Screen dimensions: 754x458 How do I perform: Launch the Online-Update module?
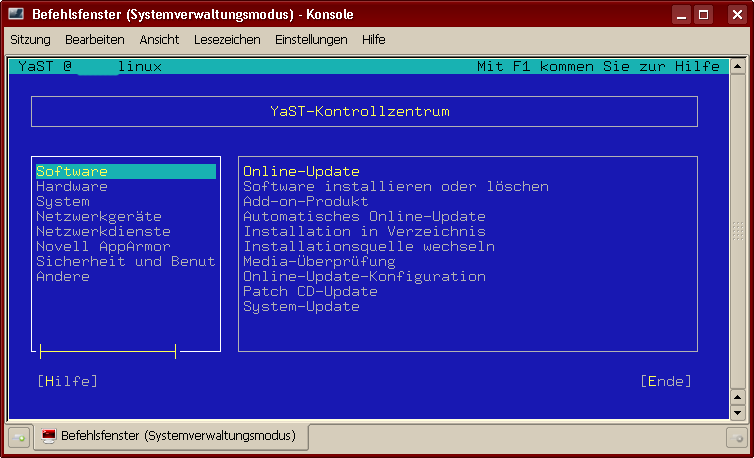click(x=302, y=171)
